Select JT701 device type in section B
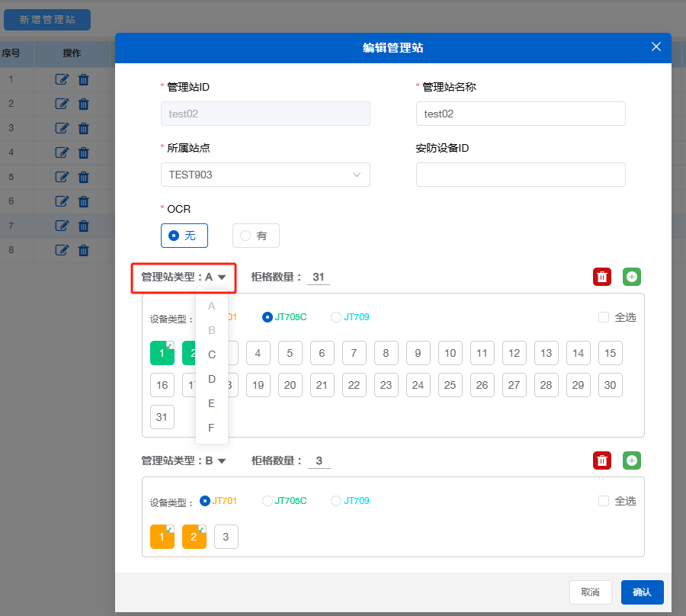This screenshot has height=616, width=686. [218, 501]
